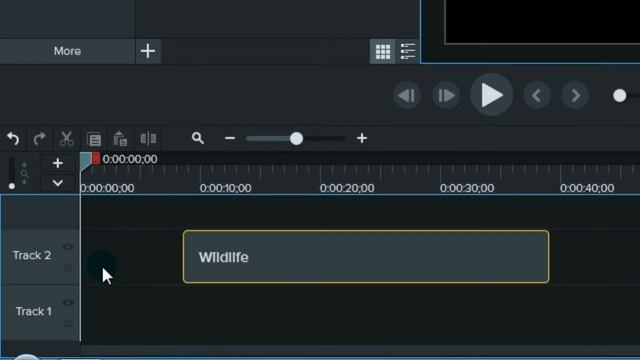640x360 pixels.
Task: Click the playback scrubber handle
Action: tap(620, 96)
